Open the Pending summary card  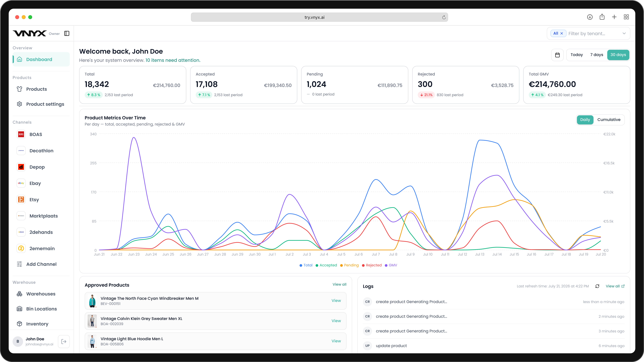pyautogui.click(x=355, y=85)
